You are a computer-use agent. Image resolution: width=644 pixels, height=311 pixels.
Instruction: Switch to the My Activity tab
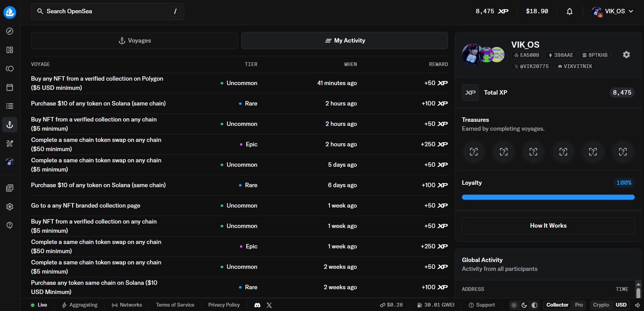tap(344, 40)
